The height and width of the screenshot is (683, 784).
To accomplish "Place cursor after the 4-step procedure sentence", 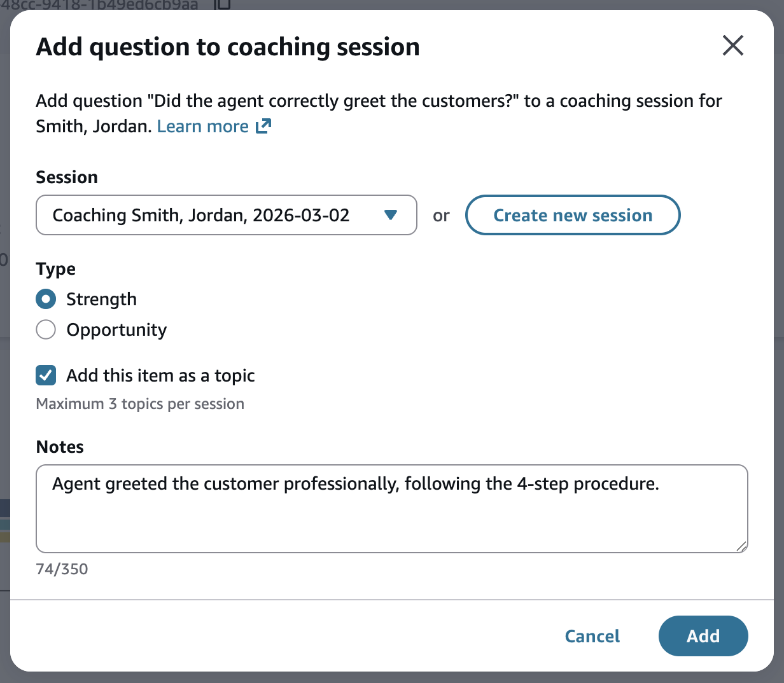I will coord(662,484).
